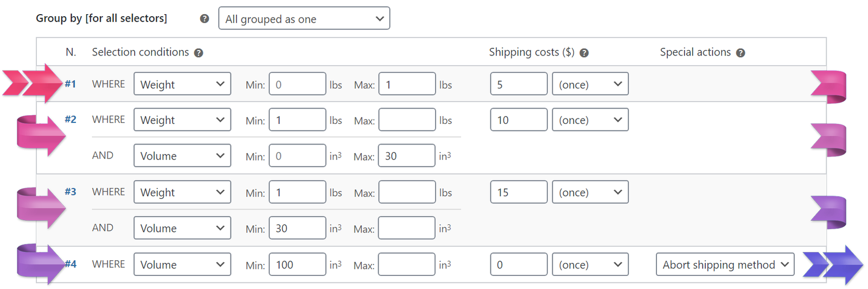Click the empty Max weight field in rule #2

coord(407,120)
